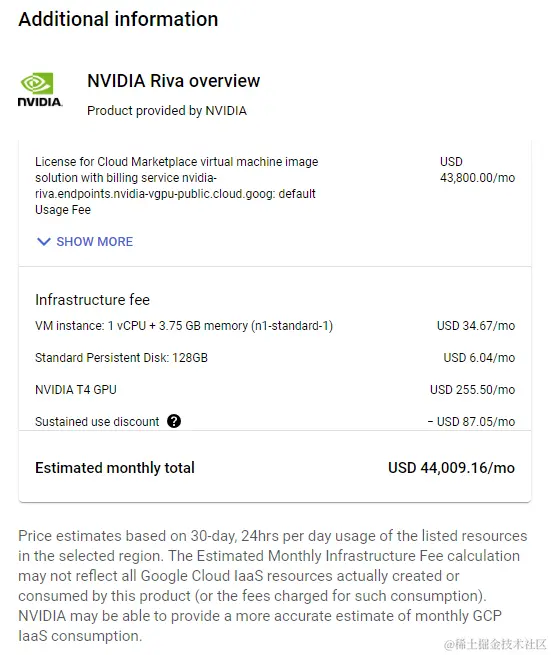Click the price USD 34.67/mo
This screenshot has height=655, width=551.
click(476, 326)
